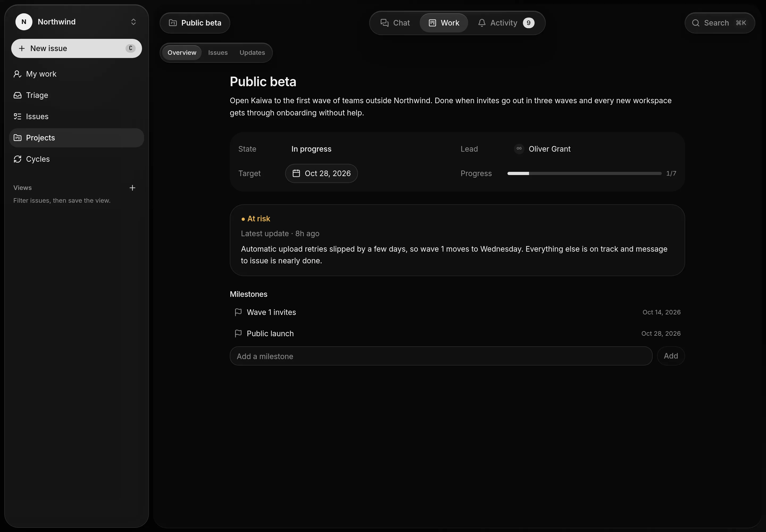Click Latest update 8h ago text
The width and height of the screenshot is (766, 532).
click(x=280, y=234)
